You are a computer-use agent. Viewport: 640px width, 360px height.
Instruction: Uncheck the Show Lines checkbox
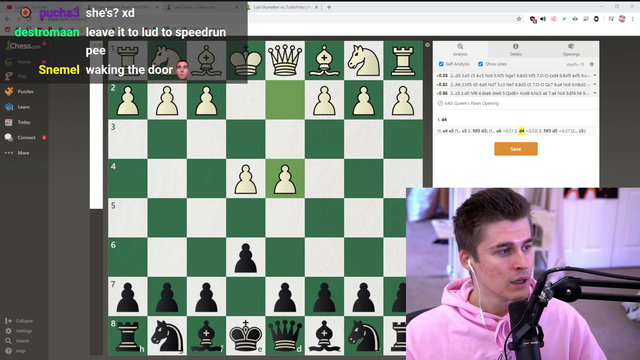(x=480, y=64)
